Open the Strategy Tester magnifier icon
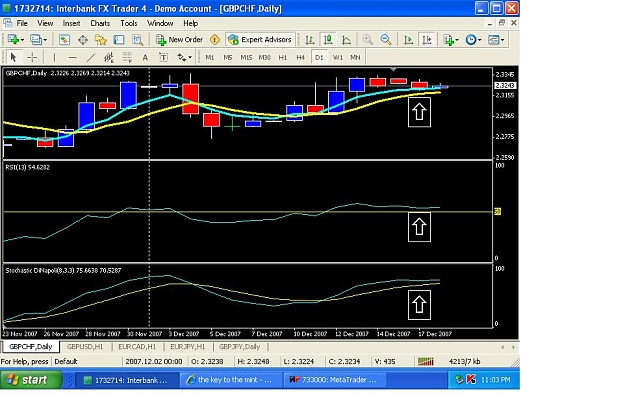625x405 pixels. [x=137, y=39]
